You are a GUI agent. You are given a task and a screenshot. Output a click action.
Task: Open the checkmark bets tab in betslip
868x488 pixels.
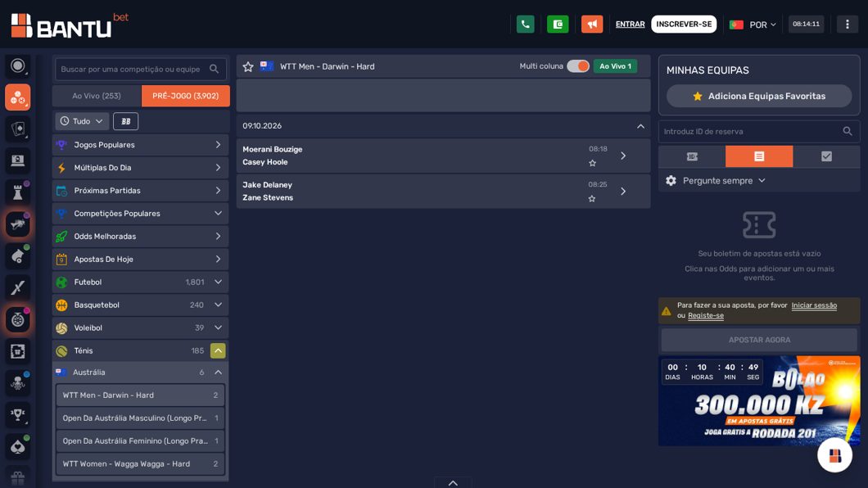(826, 156)
